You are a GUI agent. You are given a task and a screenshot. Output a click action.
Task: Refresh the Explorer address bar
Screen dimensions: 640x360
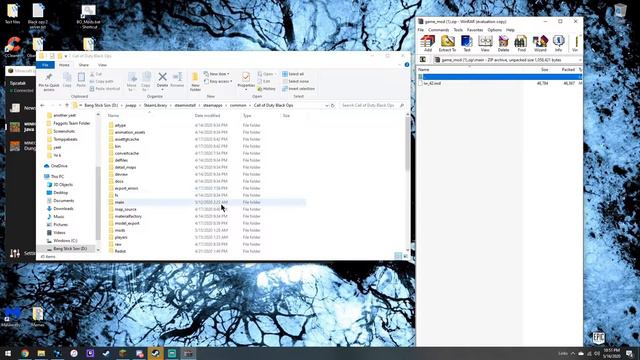coord(333,105)
